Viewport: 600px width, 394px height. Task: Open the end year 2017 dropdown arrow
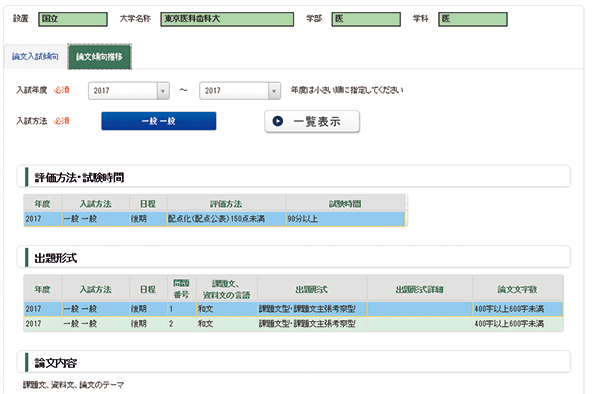click(274, 91)
